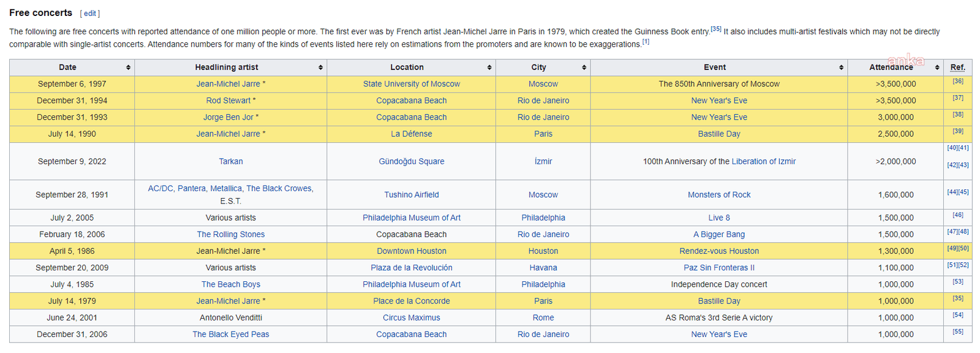Sort by Headlining artist column arrows
This screenshot has height=353, width=980.
pos(320,67)
